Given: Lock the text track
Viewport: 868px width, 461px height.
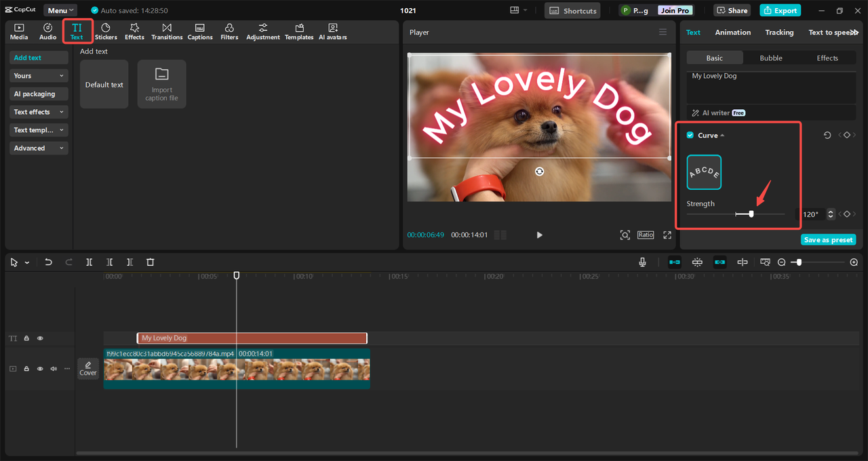Looking at the screenshot, I should 26,338.
